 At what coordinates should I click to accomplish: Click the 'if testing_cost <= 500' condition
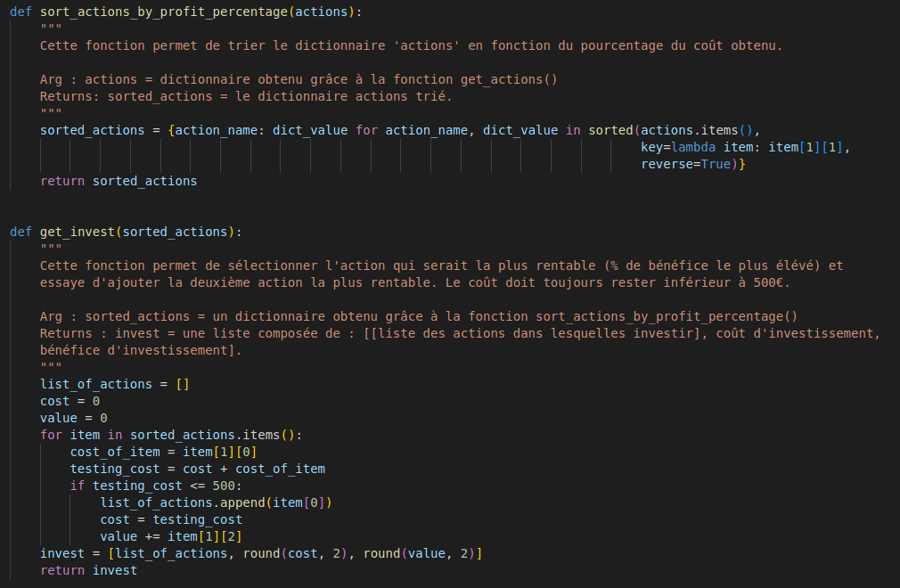(156, 486)
